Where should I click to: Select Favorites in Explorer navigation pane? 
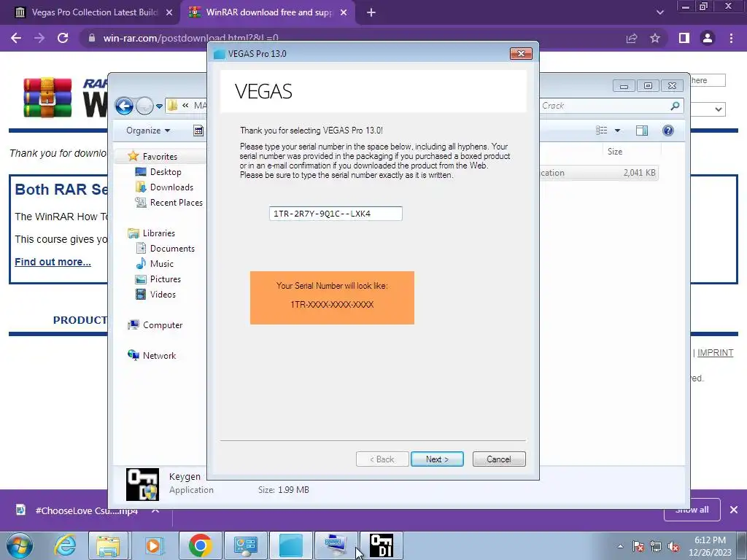160,156
